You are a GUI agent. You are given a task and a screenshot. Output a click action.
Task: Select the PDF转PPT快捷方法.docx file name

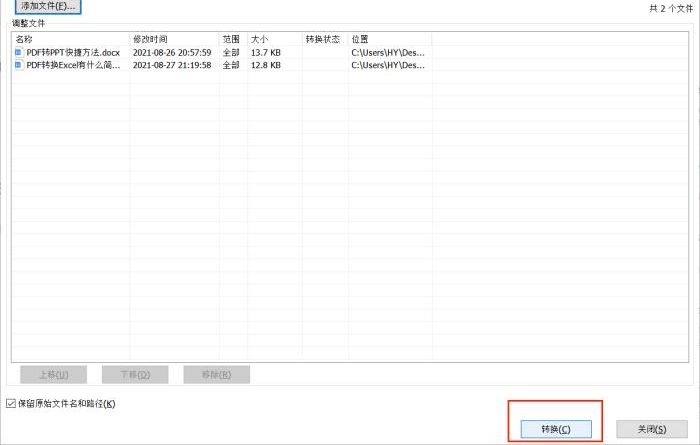(x=73, y=52)
